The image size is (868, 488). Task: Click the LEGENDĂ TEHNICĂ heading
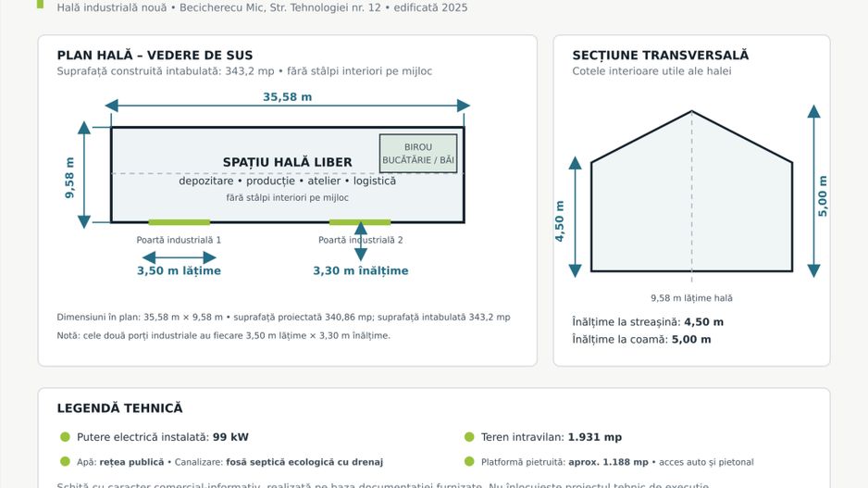tap(119, 408)
